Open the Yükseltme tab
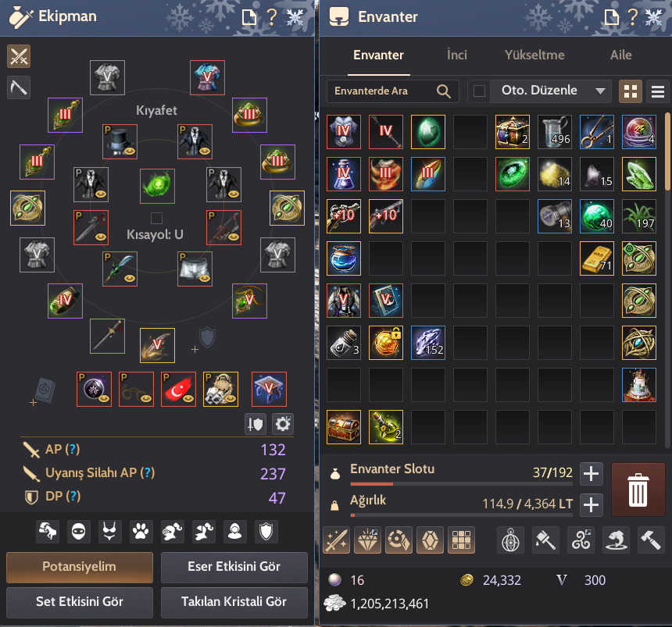The image size is (672, 627). (534, 55)
